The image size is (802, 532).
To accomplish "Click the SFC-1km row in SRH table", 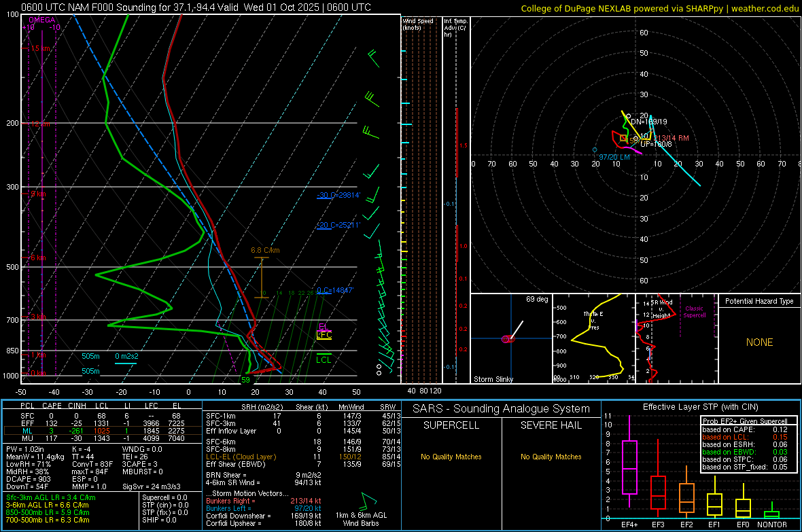I will pyautogui.click(x=302, y=416).
